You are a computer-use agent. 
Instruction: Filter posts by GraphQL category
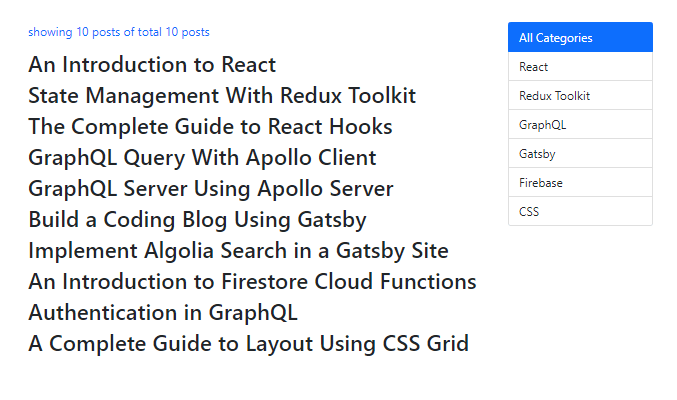pos(580,125)
